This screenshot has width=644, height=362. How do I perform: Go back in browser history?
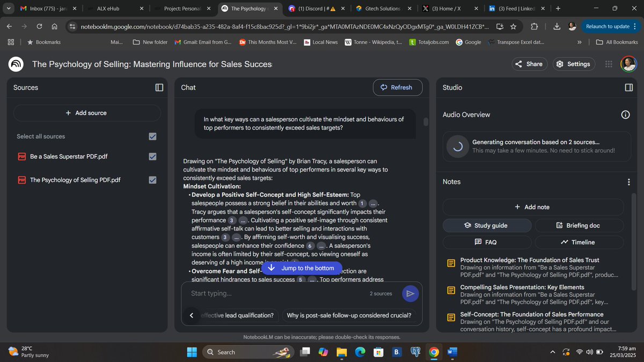[9, 26]
